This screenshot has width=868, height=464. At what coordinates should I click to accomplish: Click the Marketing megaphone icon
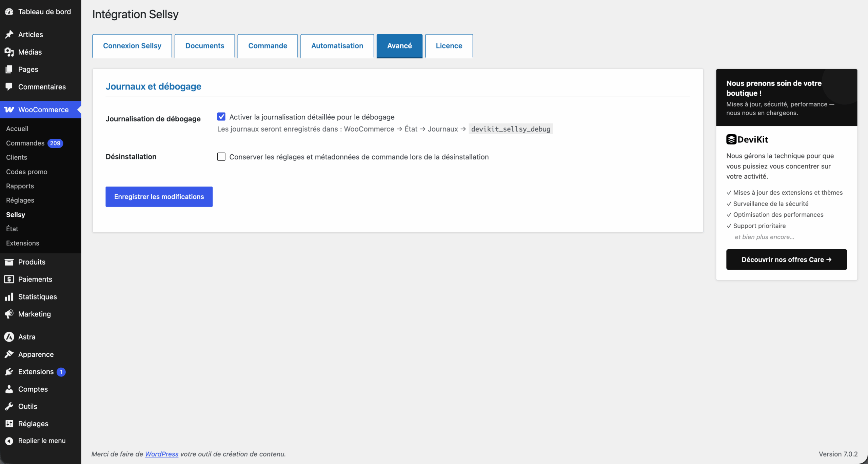point(9,314)
